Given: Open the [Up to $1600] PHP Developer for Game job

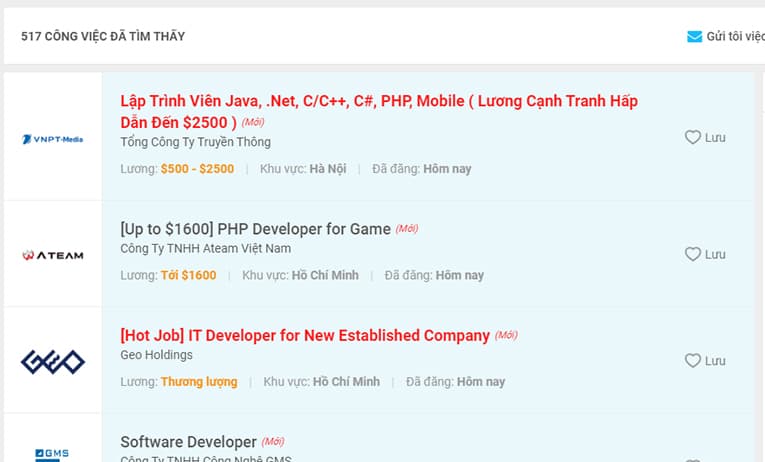Looking at the screenshot, I should [256, 229].
